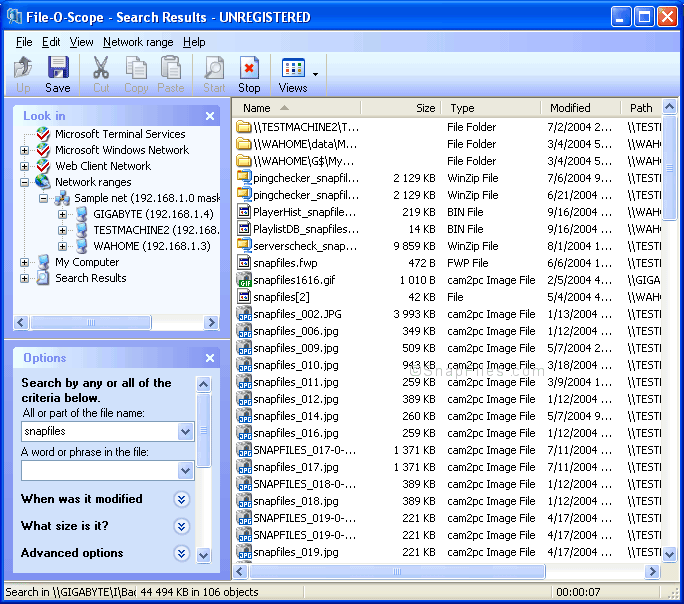The height and width of the screenshot is (604, 684).
Task: Expand What size is it section
Action: [x=181, y=526]
